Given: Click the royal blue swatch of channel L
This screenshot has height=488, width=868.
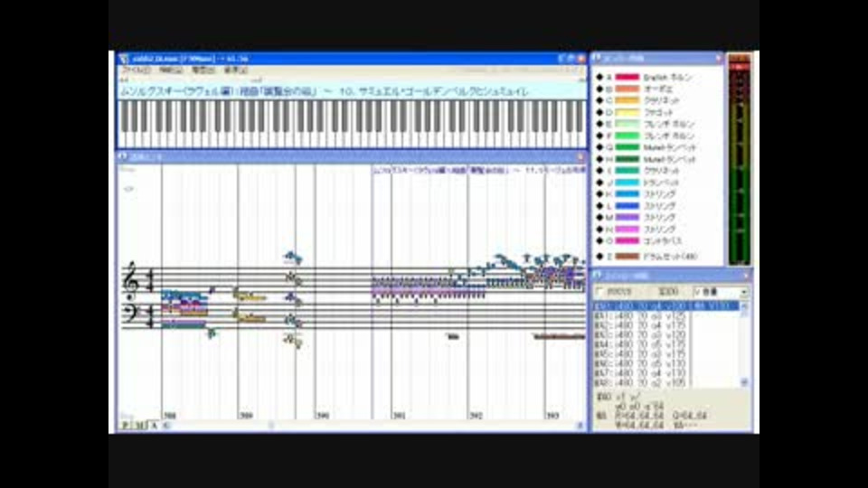Looking at the screenshot, I should [627, 206].
